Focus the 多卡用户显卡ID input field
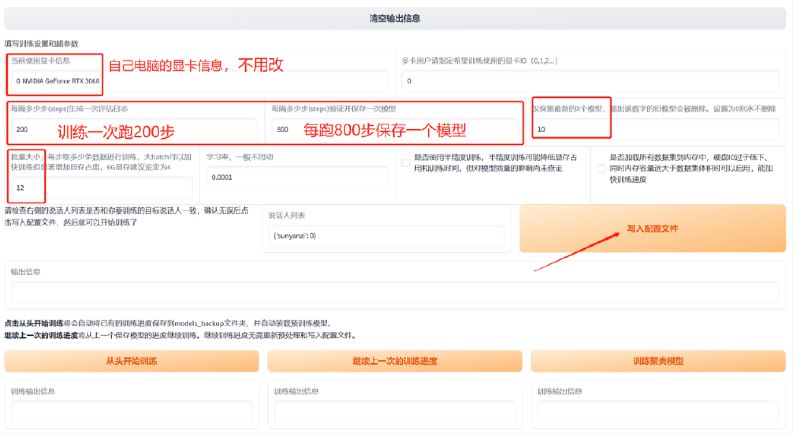The height and width of the screenshot is (443, 800). [590, 81]
